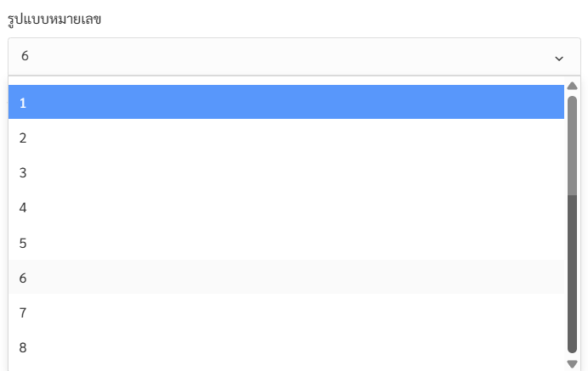The image size is (588, 371).
Task: Select the last visible option, number 8
Action: [286, 347]
